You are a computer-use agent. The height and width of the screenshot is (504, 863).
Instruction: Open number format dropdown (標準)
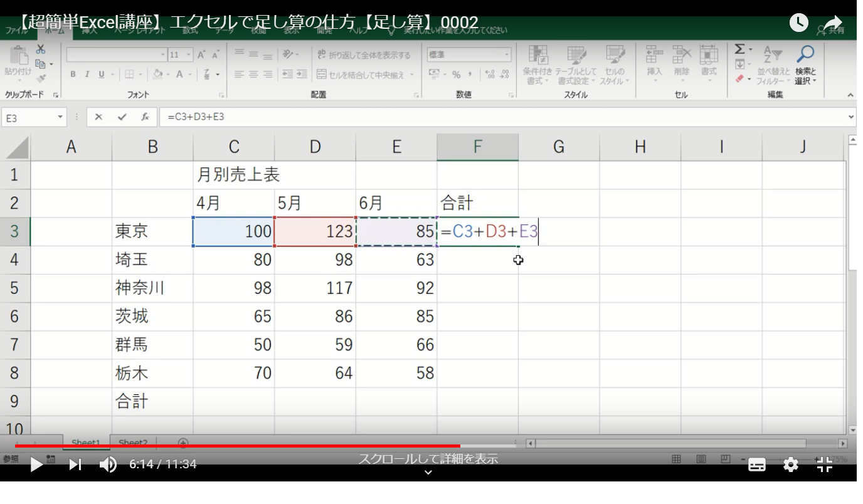pos(507,55)
